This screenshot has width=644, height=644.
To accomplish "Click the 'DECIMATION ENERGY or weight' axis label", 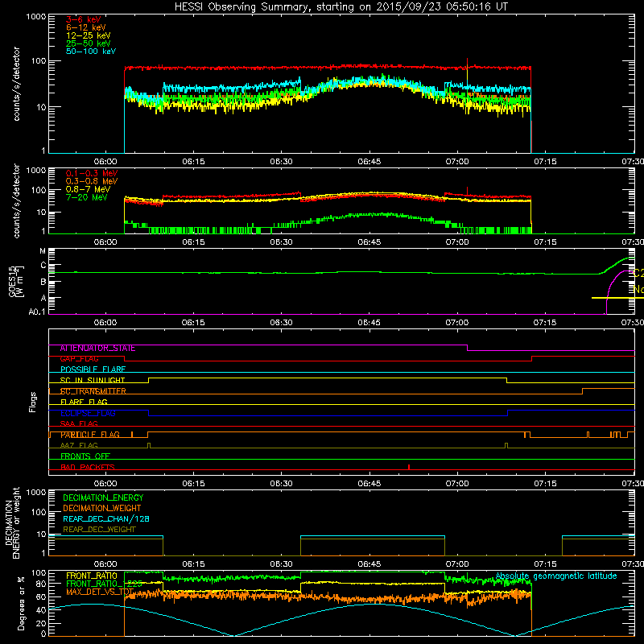I will [x=13, y=522].
